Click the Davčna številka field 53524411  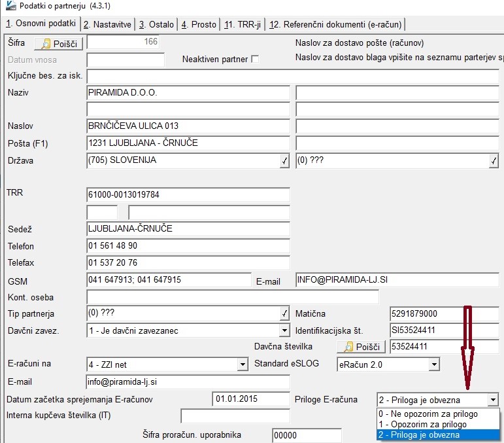click(445, 347)
